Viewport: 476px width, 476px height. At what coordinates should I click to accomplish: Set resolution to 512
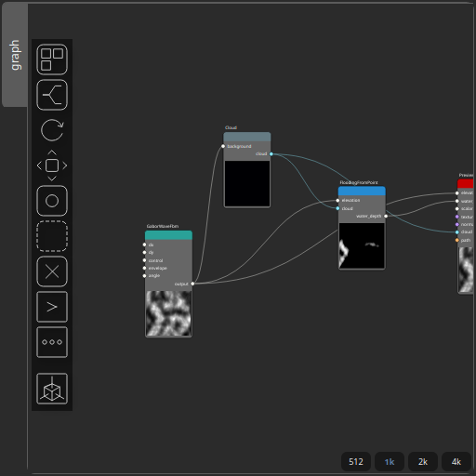click(356, 462)
